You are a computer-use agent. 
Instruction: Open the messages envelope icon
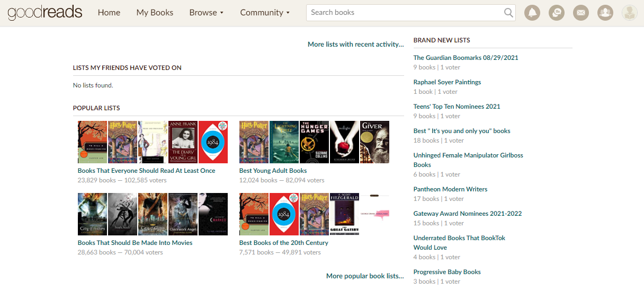point(581,13)
